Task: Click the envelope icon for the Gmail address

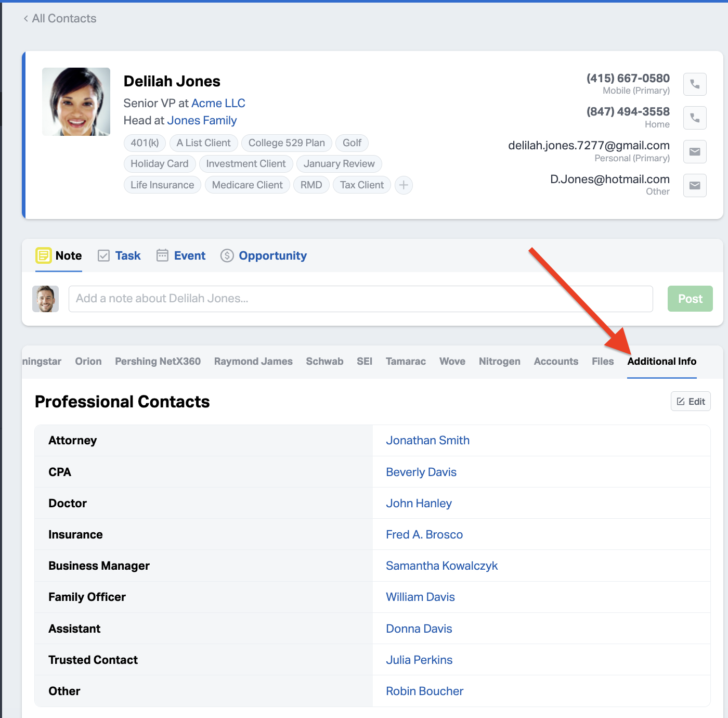Action: click(694, 152)
